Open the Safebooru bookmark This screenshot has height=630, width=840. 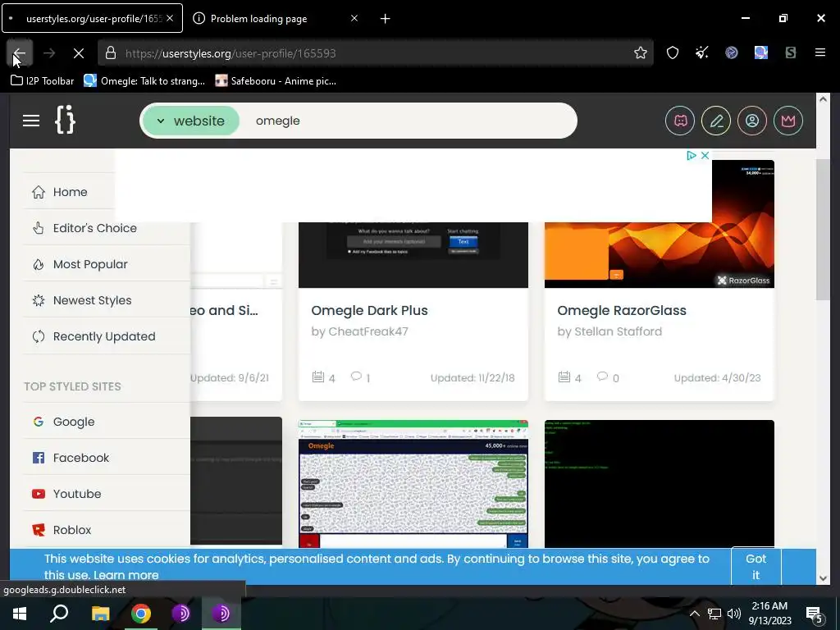276,81
